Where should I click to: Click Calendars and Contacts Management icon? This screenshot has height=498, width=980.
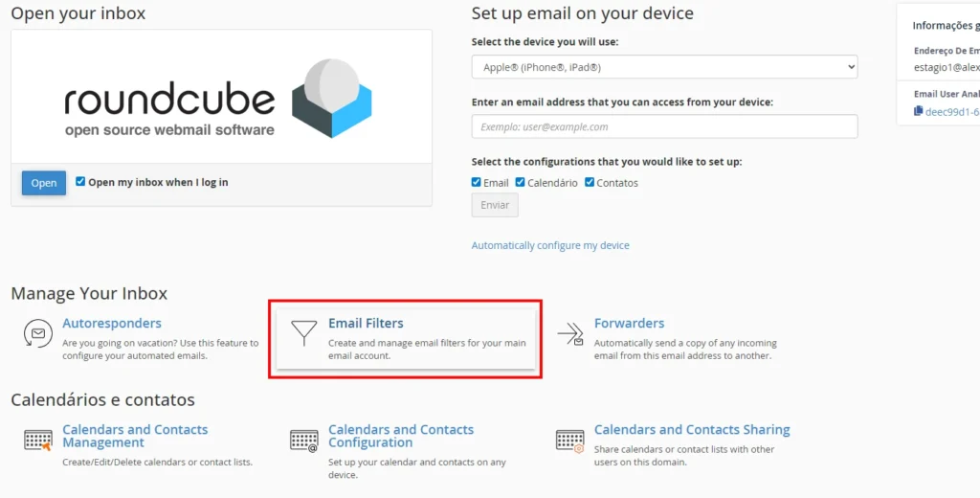click(x=38, y=441)
